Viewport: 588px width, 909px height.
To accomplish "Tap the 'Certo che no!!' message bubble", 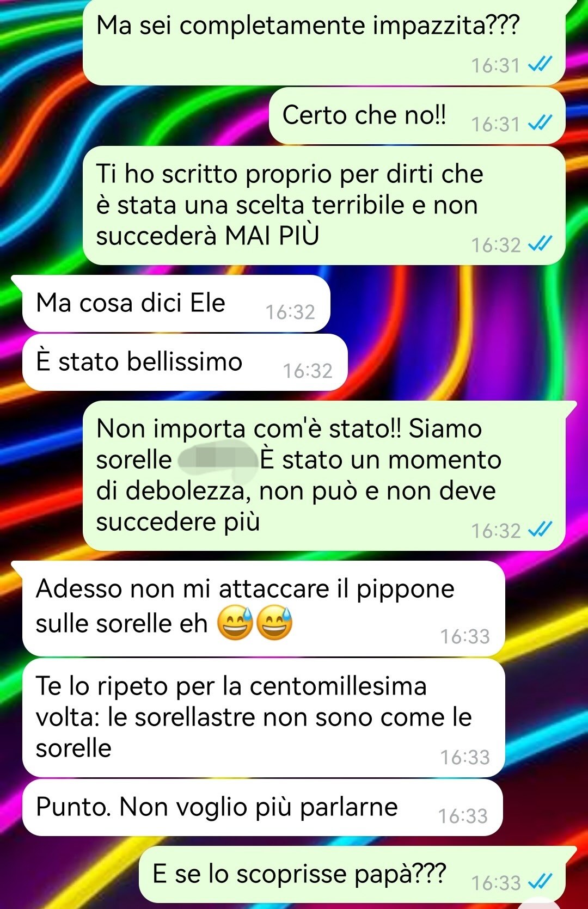I will pos(417,115).
